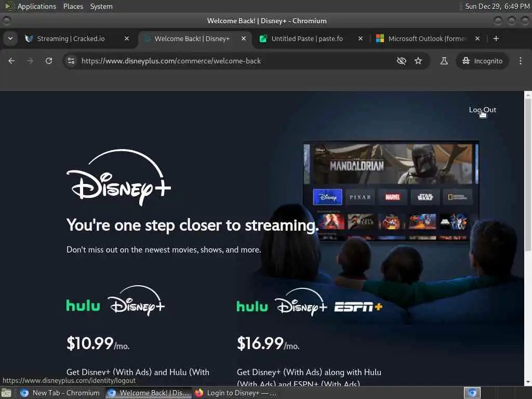The height and width of the screenshot is (399, 532).
Task: Close the Streaming | Cracked.io tab
Action: click(127, 38)
